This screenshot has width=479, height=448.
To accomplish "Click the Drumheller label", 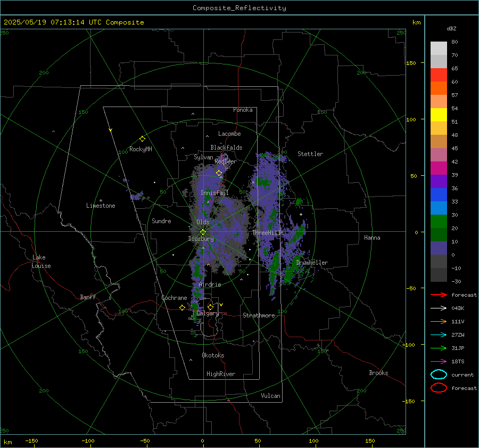I will click(x=312, y=263).
